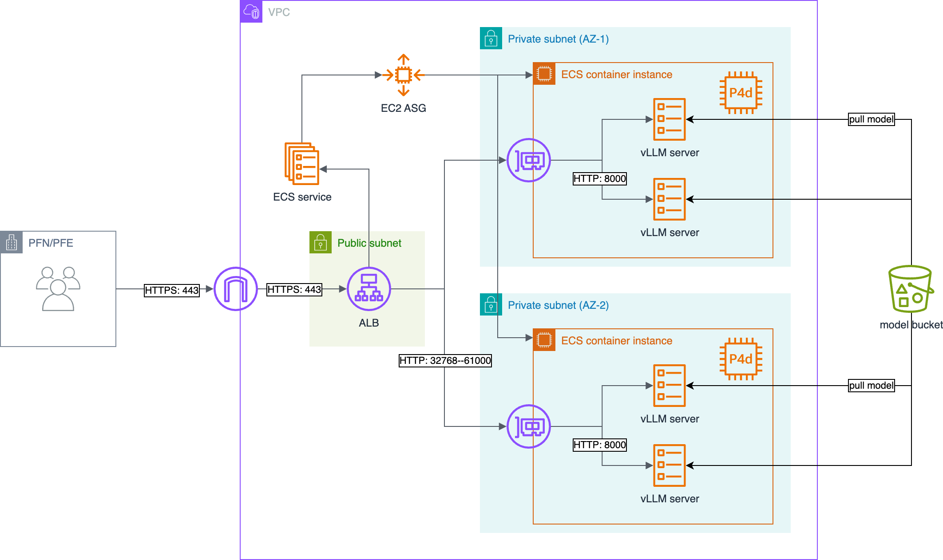Select the EC2 ASG auto scaling icon
The image size is (943, 560).
[403, 75]
